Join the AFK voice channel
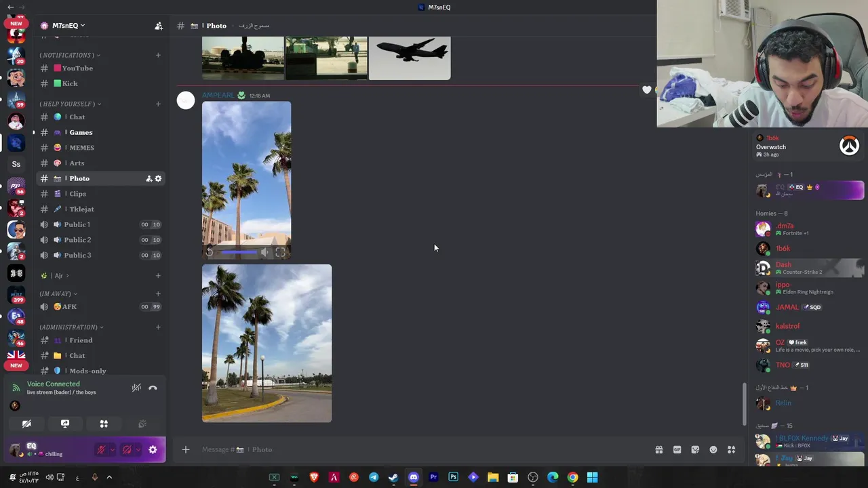The height and width of the screenshot is (488, 868). [100, 307]
